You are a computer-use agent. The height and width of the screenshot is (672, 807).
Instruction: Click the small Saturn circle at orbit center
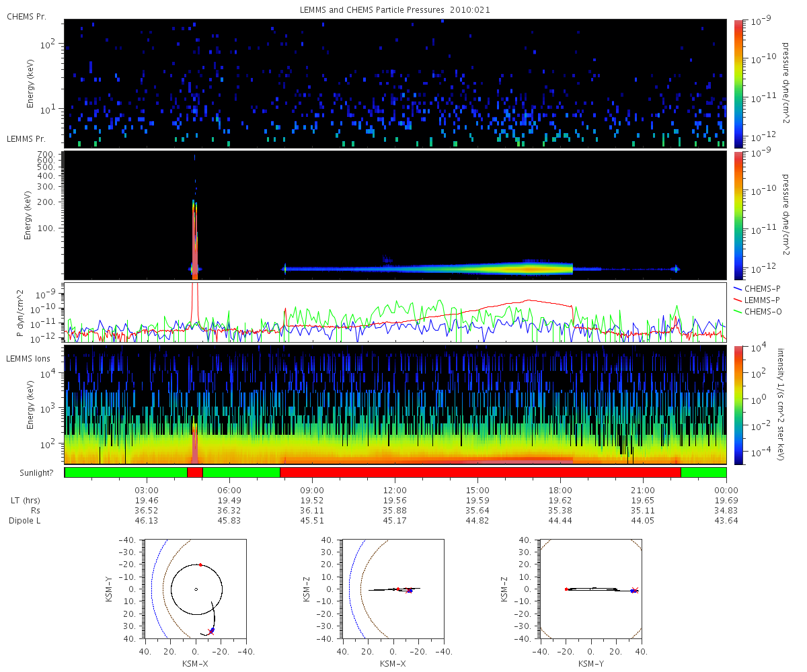click(196, 589)
